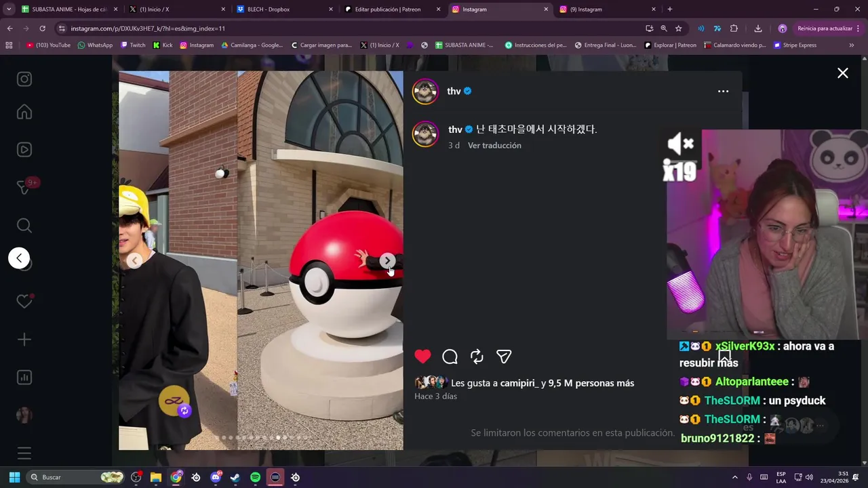This screenshot has height=488, width=868.
Task: Click 'Hace 3 días' timestamp
Action: [x=435, y=396]
